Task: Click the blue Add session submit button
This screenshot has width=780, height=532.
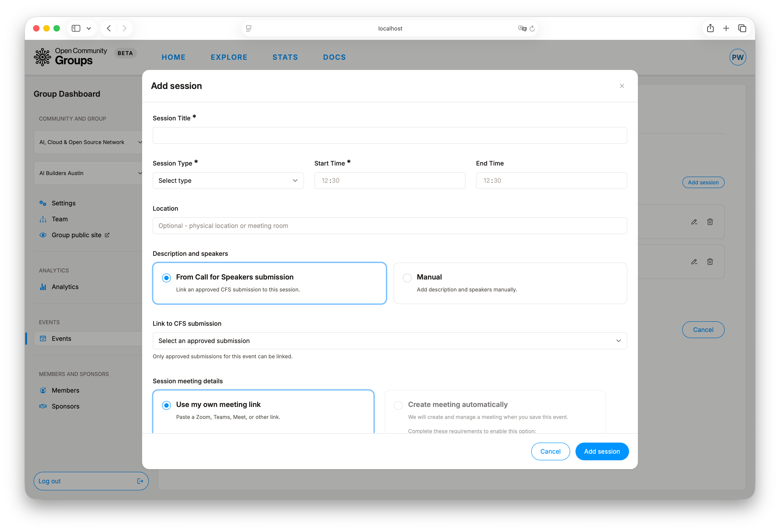Action: pos(602,451)
